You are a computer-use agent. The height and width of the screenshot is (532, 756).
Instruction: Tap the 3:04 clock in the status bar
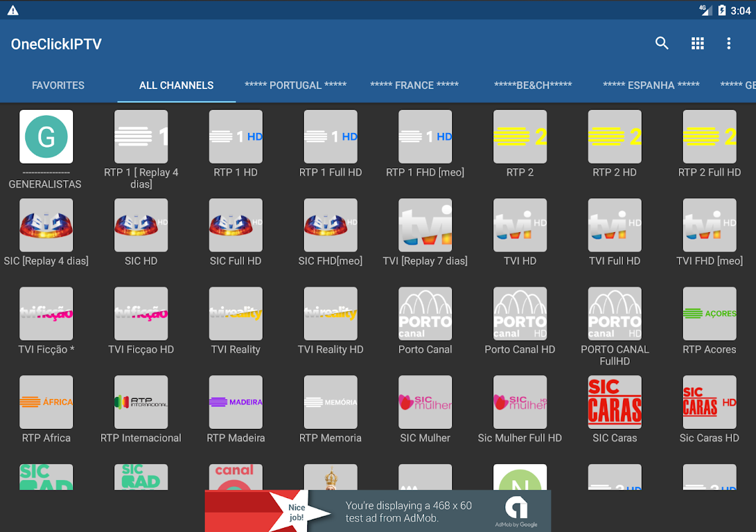[741, 11]
